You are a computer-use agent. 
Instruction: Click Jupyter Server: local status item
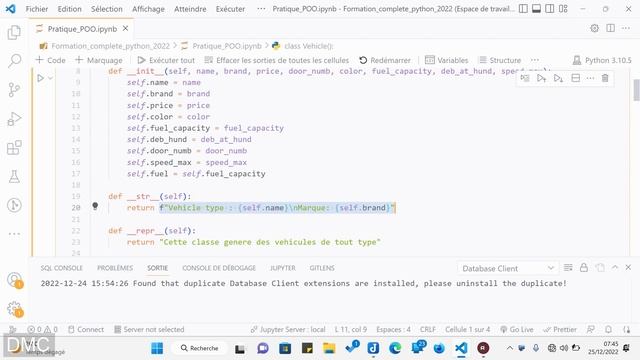[x=288, y=329]
